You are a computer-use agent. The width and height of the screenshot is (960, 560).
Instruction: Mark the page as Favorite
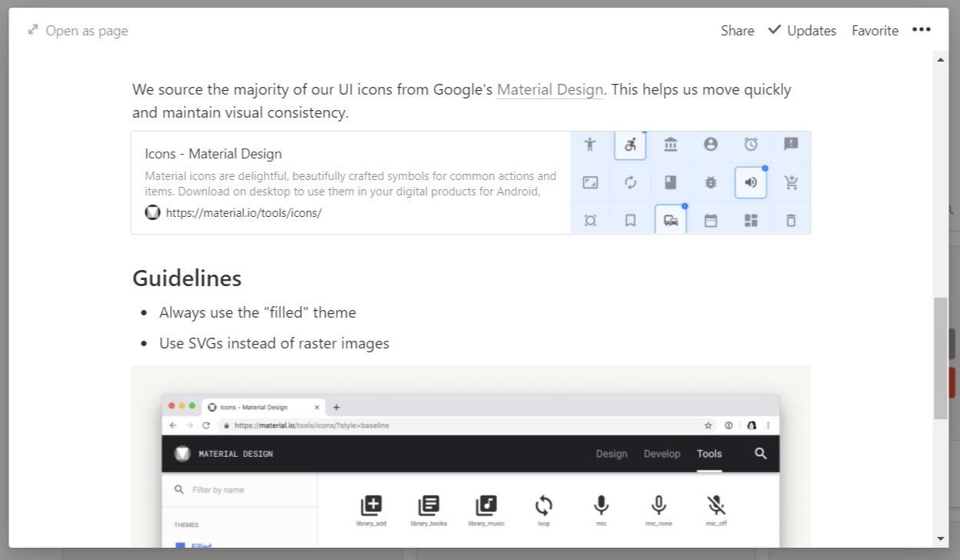tap(875, 31)
